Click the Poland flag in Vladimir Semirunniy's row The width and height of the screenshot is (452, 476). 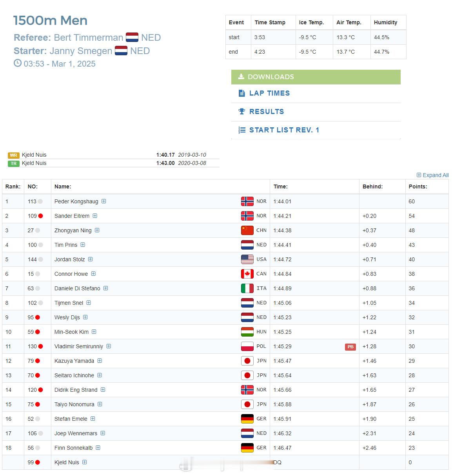point(247,346)
